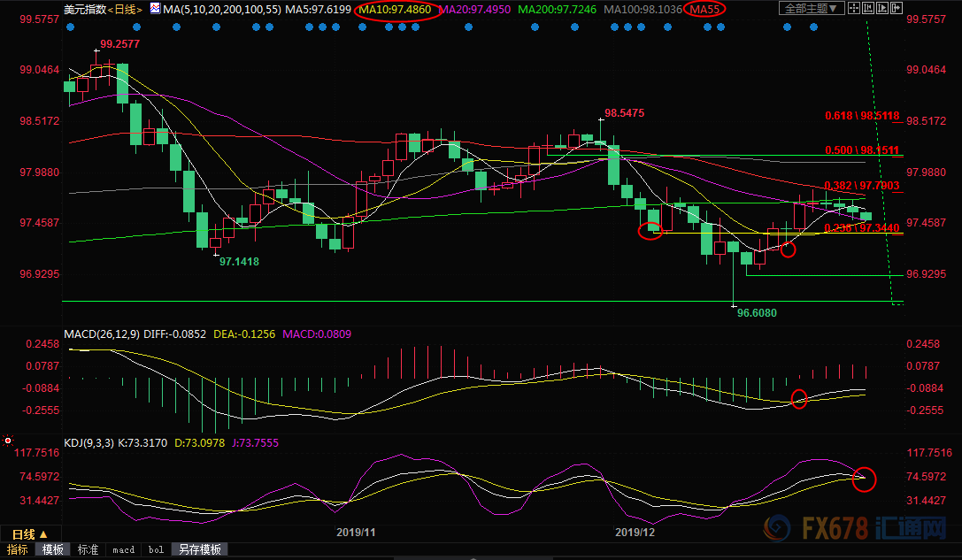
Task: Click 另存模板 to save template
Action: [198, 549]
